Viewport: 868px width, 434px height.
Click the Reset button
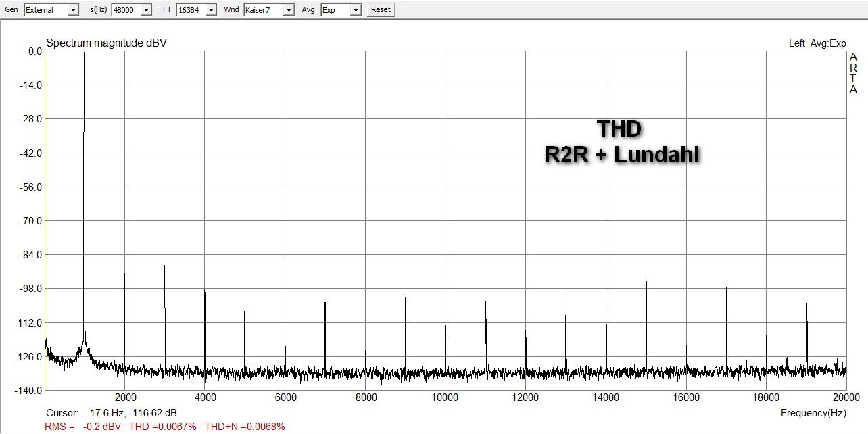click(x=381, y=9)
